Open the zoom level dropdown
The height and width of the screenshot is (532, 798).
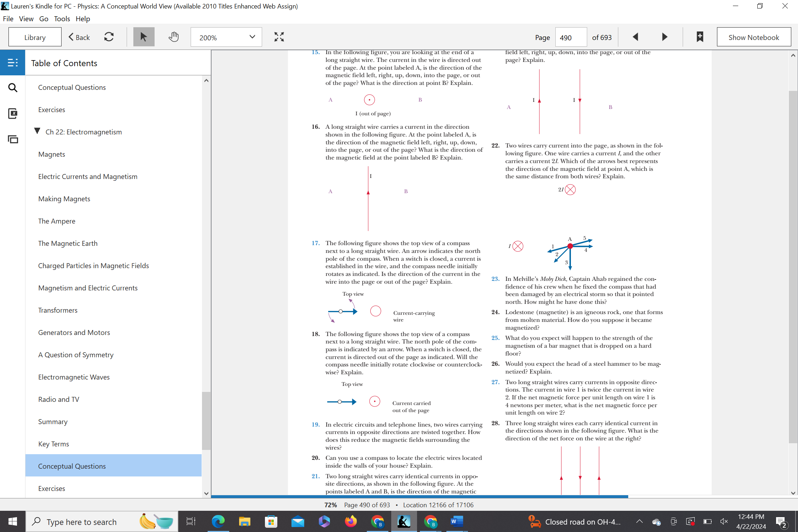[x=251, y=37]
